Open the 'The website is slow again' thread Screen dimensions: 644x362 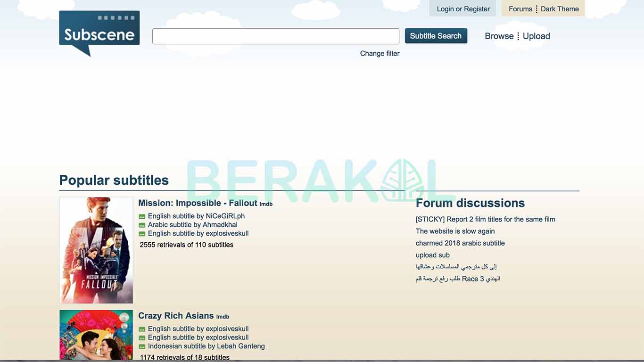[455, 231]
